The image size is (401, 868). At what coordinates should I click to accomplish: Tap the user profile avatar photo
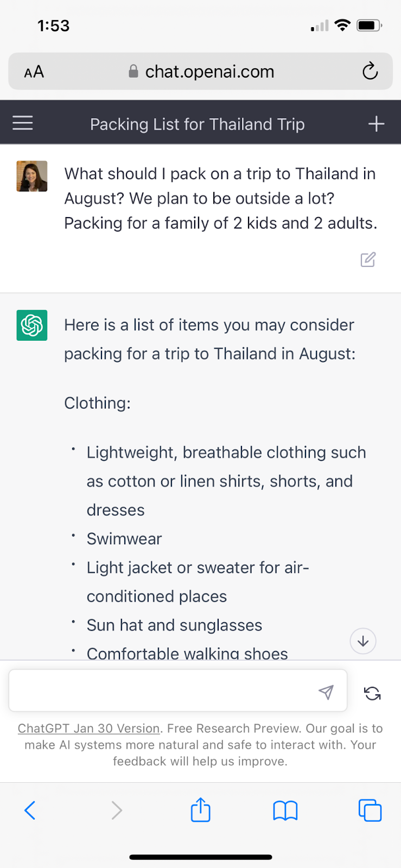point(32,176)
